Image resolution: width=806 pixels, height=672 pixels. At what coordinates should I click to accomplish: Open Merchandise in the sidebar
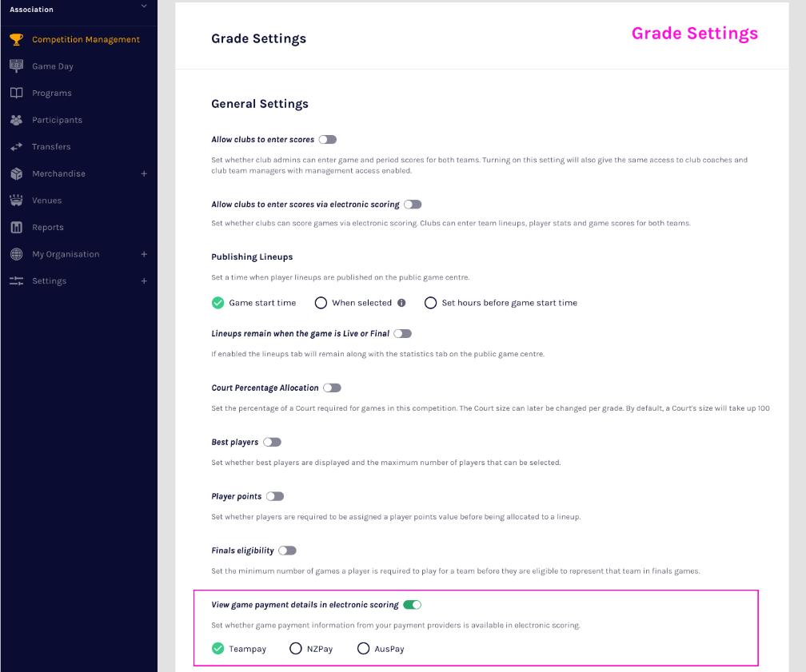point(58,173)
